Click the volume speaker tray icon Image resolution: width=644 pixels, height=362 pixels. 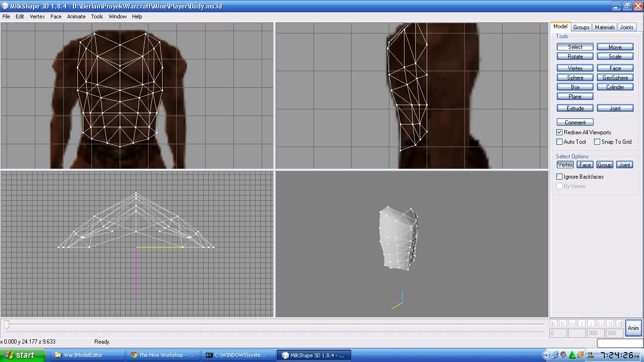tap(563, 355)
